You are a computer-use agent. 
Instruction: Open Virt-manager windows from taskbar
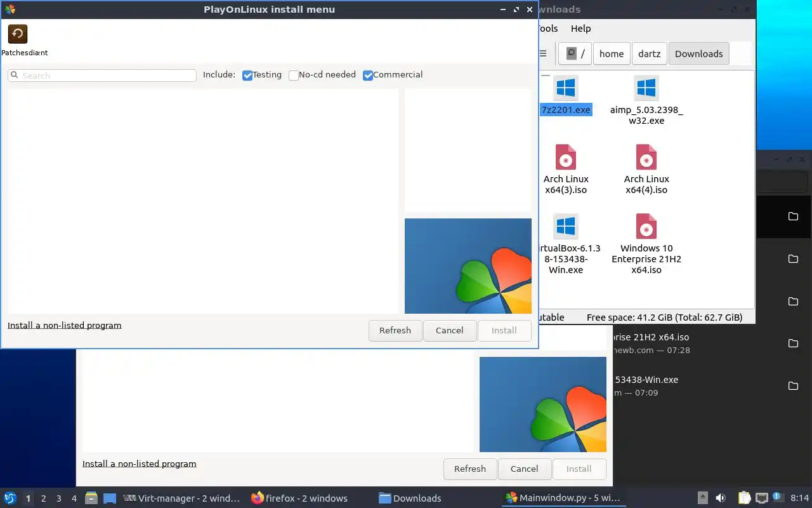point(182,498)
